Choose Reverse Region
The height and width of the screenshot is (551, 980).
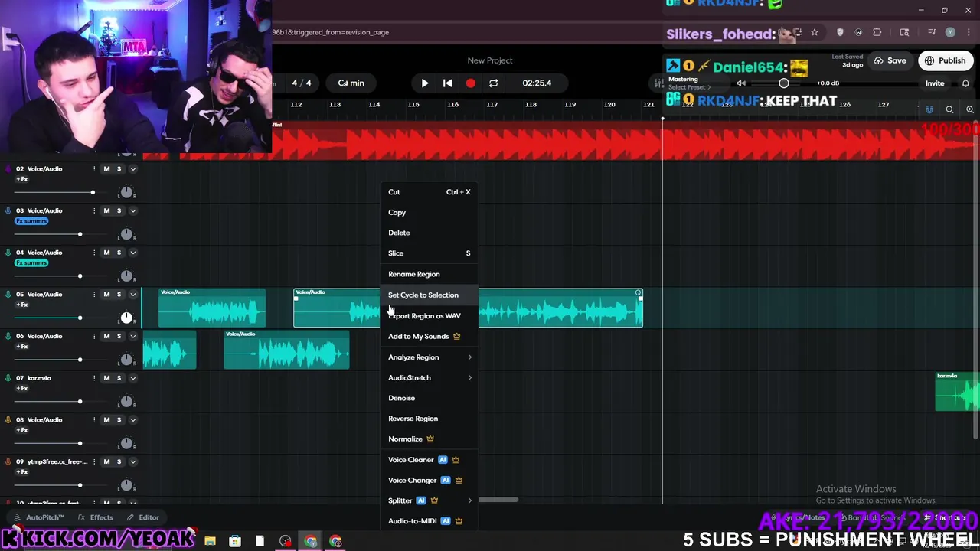click(x=430, y=419)
